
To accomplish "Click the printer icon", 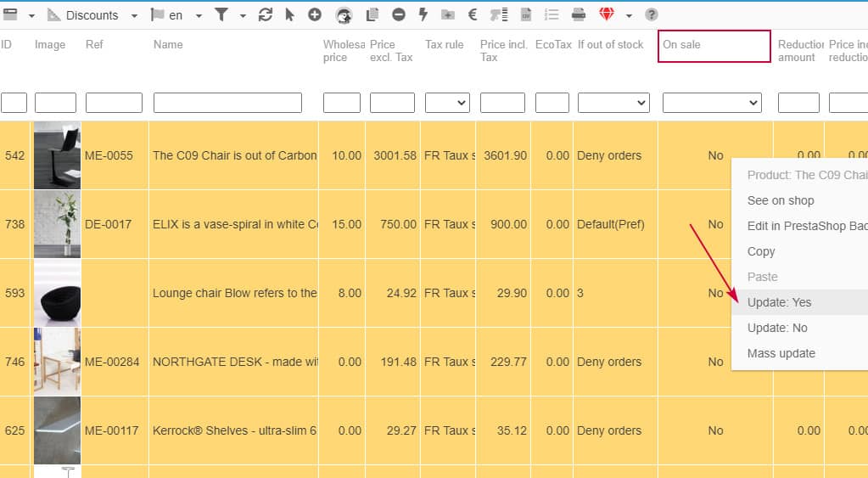I will (x=579, y=15).
